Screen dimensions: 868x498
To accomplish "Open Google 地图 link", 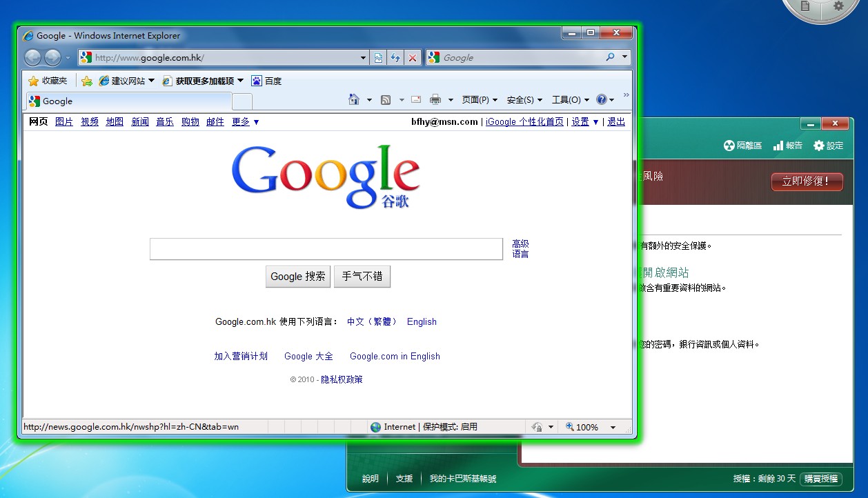I will tap(115, 121).
